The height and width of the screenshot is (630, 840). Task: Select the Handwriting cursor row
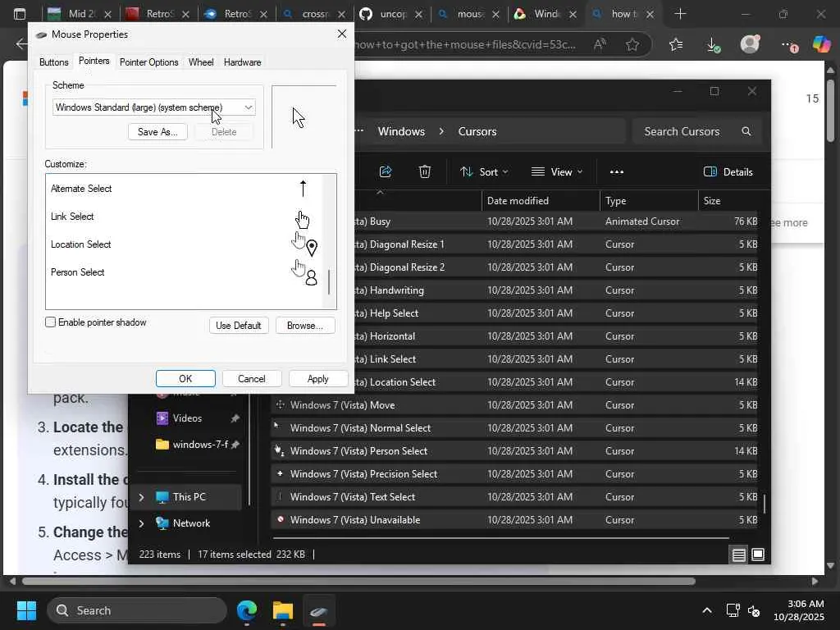click(x=557, y=290)
